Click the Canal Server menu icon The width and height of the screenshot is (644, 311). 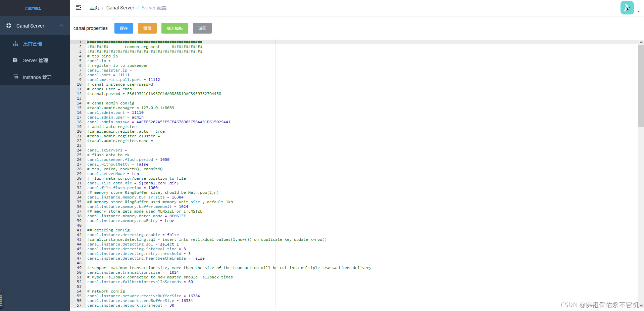pyautogui.click(x=9, y=26)
